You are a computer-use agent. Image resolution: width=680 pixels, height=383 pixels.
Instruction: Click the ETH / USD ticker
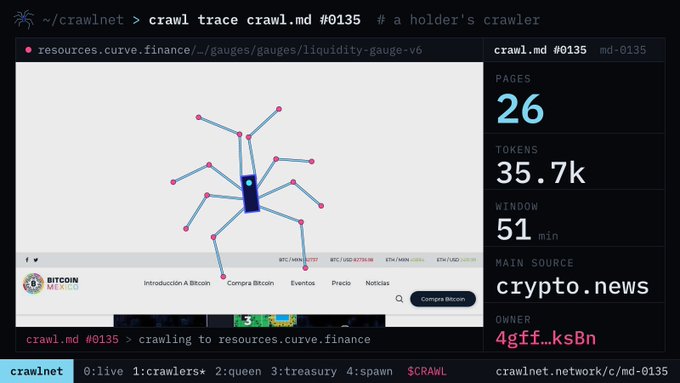pos(456,260)
